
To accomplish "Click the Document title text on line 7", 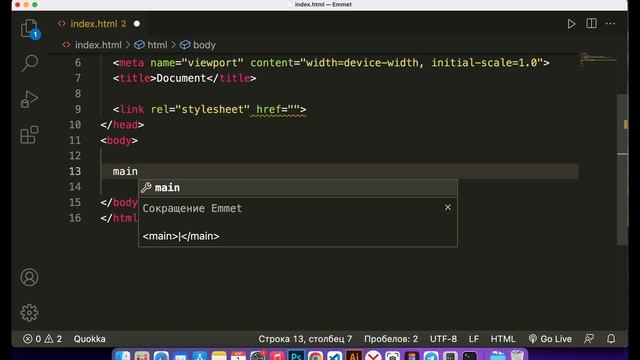I will point(181,78).
